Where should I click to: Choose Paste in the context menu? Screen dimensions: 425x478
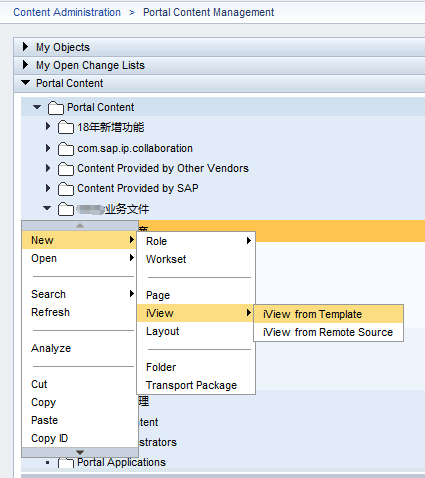coord(79,420)
